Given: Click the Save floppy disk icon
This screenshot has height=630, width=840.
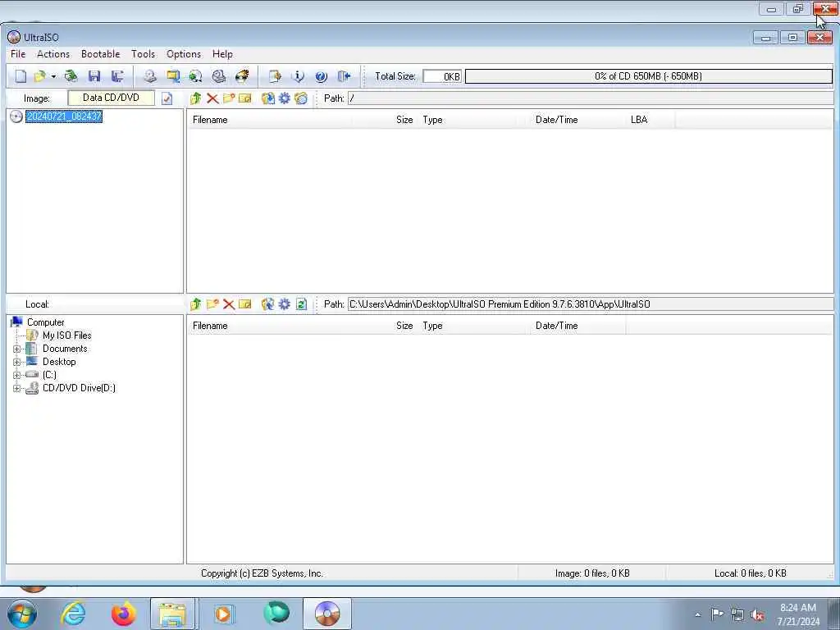Looking at the screenshot, I should click(94, 76).
